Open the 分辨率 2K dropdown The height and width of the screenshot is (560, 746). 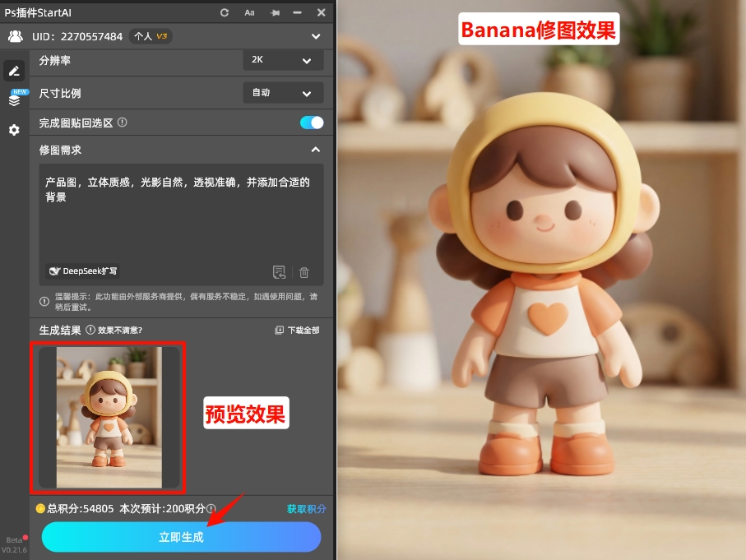283,61
